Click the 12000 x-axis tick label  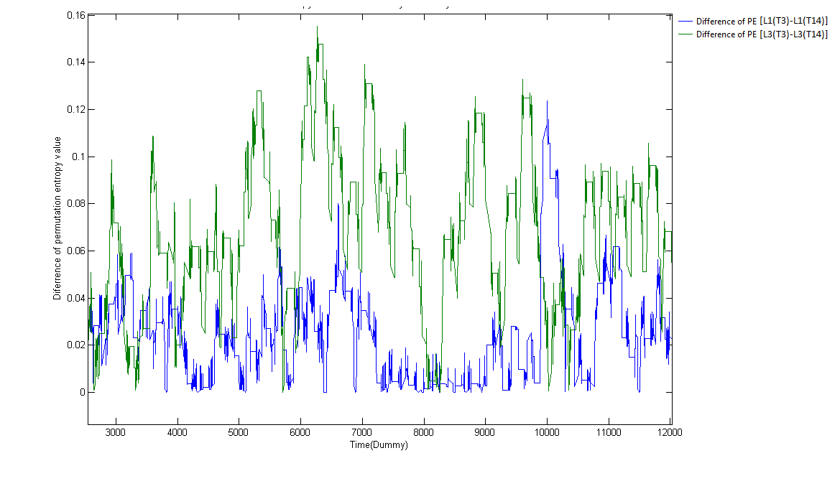[x=670, y=432]
